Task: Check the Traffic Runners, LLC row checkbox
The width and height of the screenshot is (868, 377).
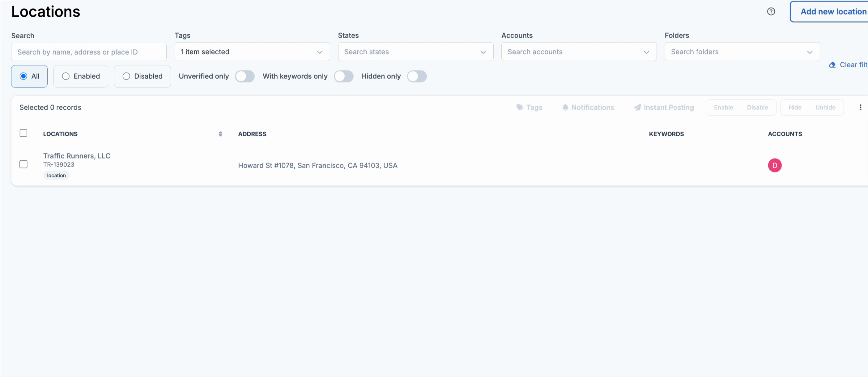Action: (x=23, y=164)
